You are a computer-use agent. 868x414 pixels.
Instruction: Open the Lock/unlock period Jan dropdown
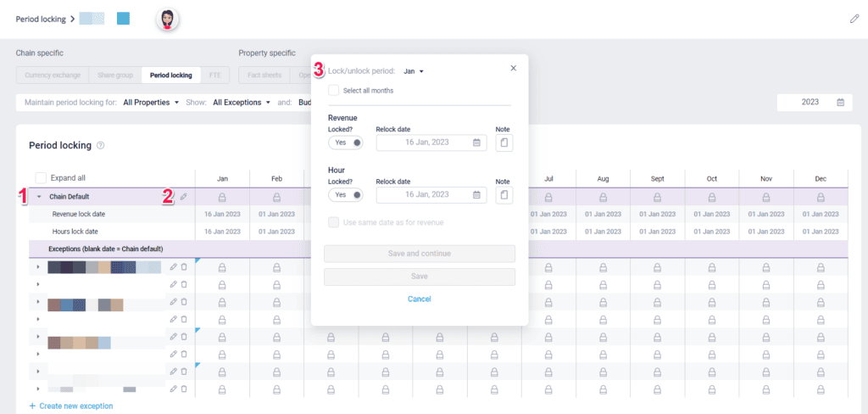pyautogui.click(x=414, y=71)
